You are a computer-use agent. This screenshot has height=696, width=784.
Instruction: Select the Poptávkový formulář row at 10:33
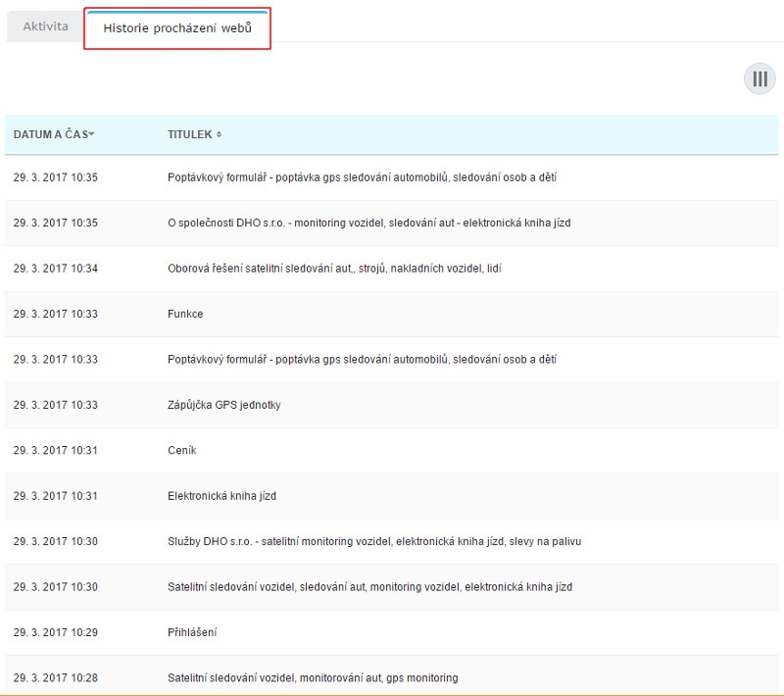tap(362, 359)
